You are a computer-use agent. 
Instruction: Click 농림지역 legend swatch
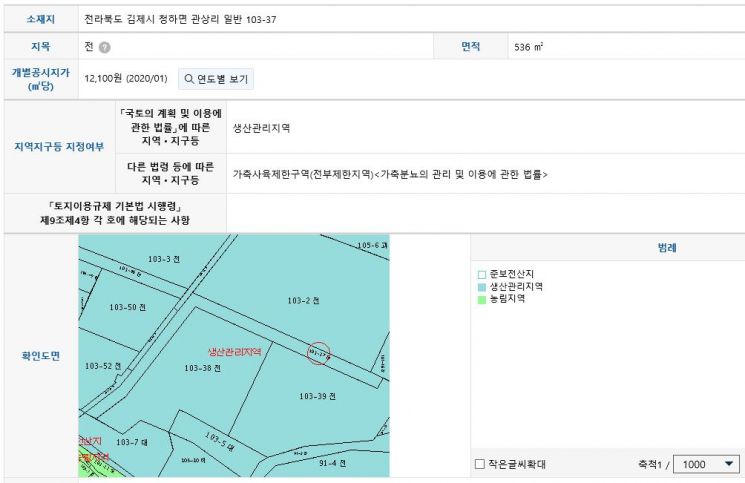[482, 299]
